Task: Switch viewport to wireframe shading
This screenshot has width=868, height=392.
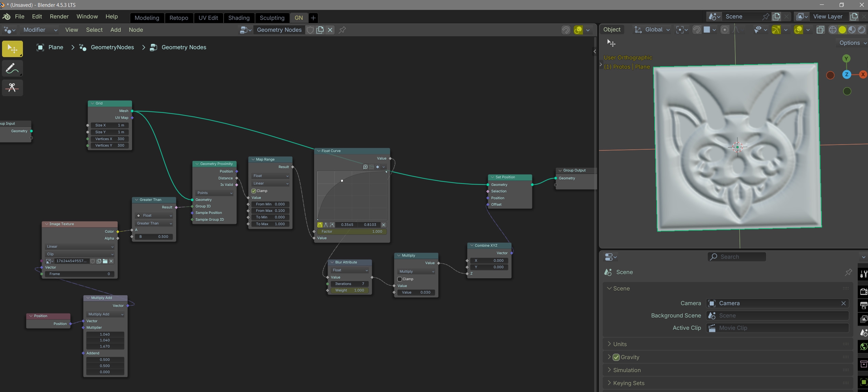Action: coord(832,30)
